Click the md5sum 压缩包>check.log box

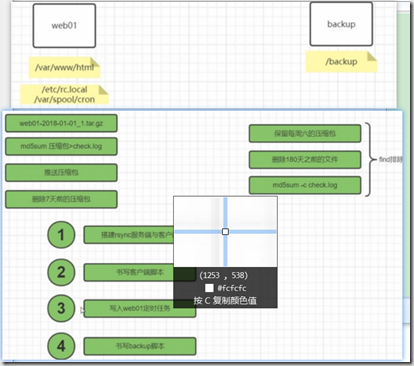[61, 146]
